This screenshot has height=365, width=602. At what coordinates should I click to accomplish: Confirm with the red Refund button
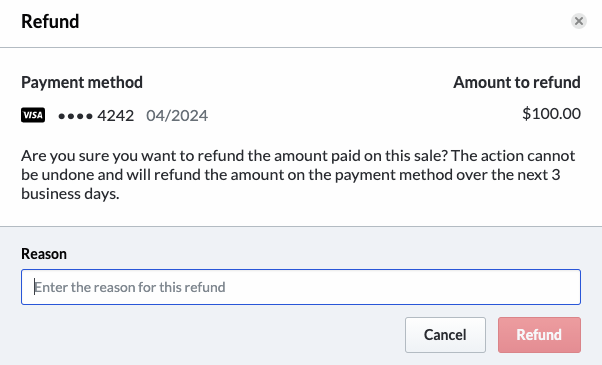[x=539, y=335]
